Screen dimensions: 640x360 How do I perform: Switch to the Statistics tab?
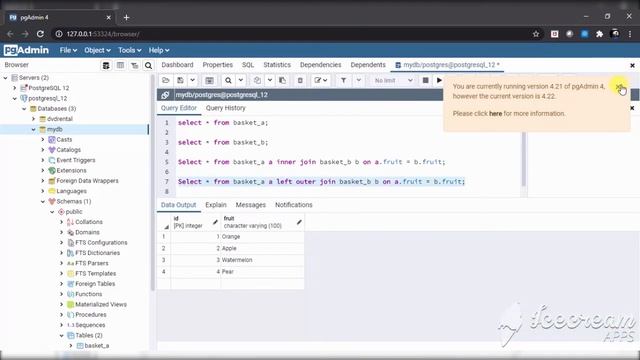277,65
